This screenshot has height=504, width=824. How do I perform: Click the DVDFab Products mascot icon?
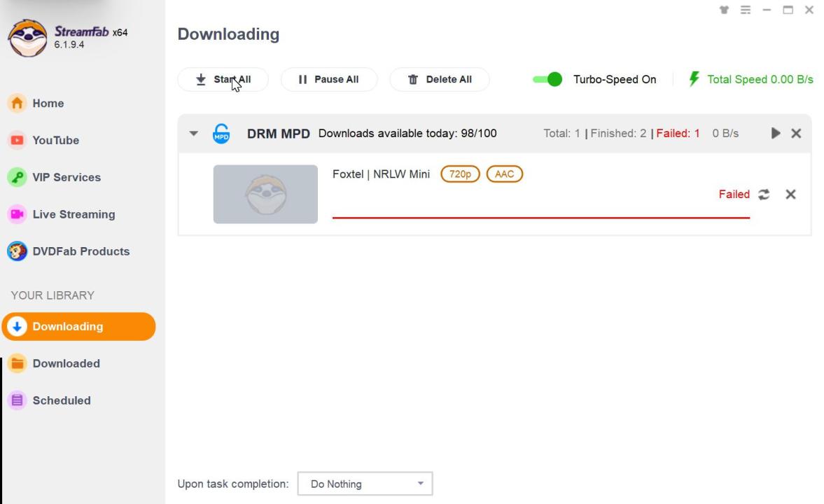17,251
